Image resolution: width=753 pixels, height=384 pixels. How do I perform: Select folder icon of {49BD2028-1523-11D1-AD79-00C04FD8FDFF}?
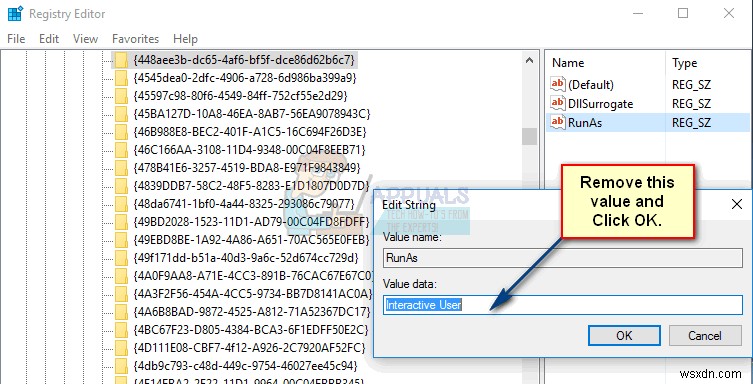121,221
